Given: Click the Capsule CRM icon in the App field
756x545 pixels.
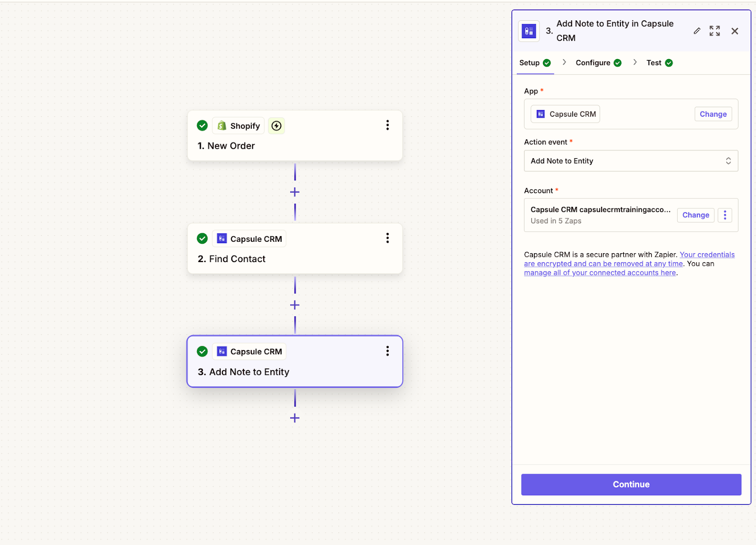Looking at the screenshot, I should (541, 114).
